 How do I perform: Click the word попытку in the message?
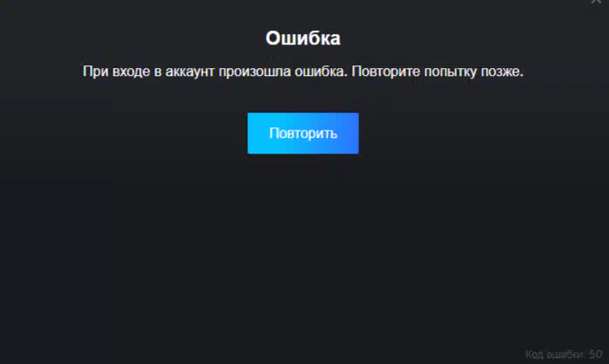451,72
